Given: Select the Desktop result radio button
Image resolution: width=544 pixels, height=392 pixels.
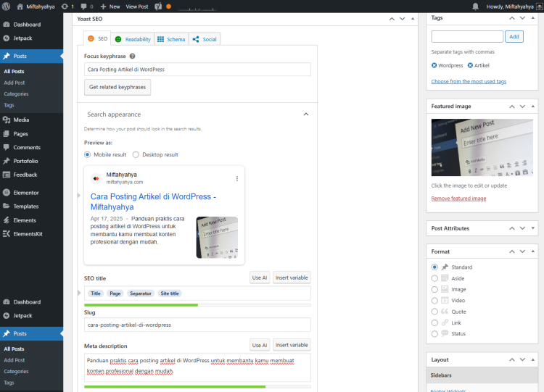Looking at the screenshot, I should (x=136, y=154).
